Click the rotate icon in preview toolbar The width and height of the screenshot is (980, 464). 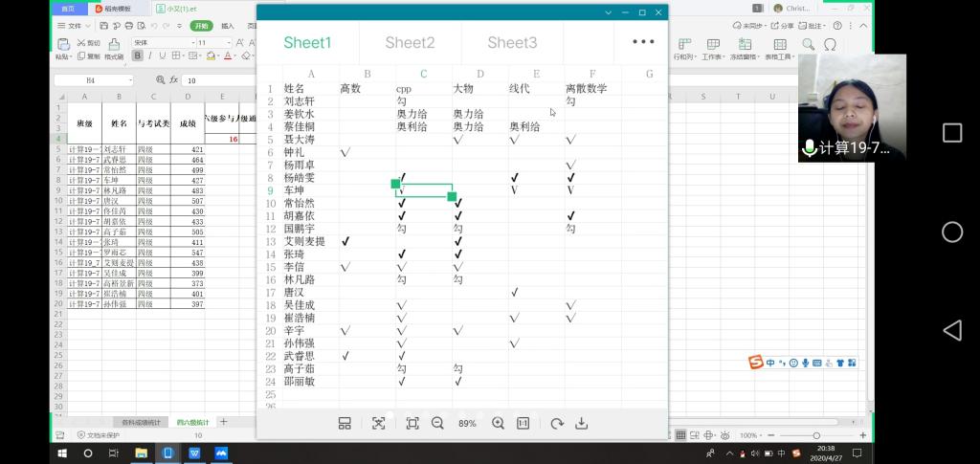point(556,423)
